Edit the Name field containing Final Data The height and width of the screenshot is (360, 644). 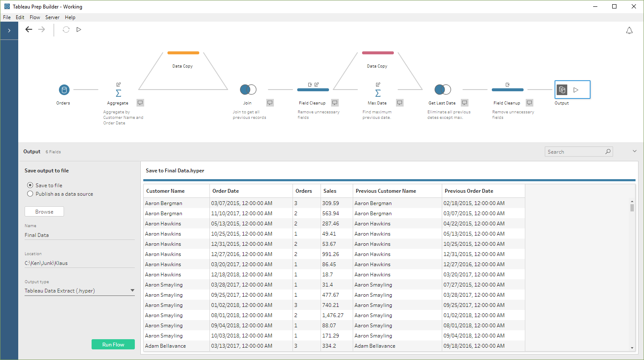coord(80,235)
